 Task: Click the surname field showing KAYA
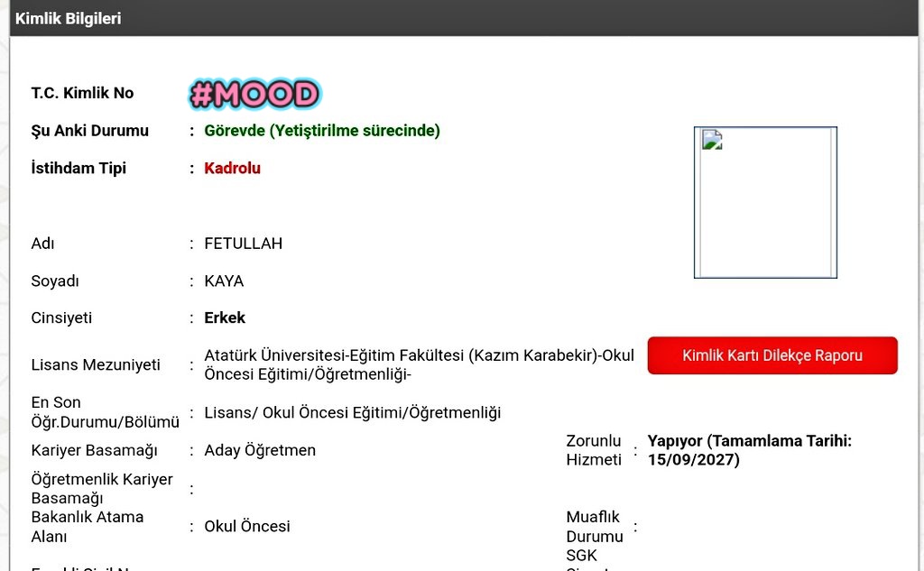click(222, 281)
